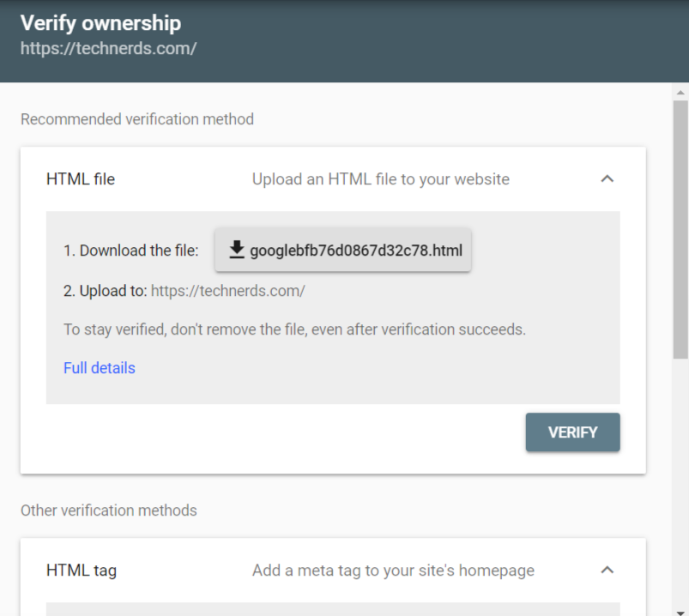Click the 'To stay verified' notice text

294,329
